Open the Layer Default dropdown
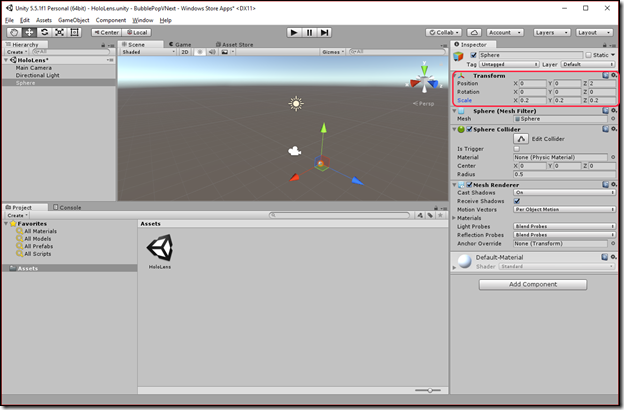This screenshot has height=410, width=624. [588, 64]
